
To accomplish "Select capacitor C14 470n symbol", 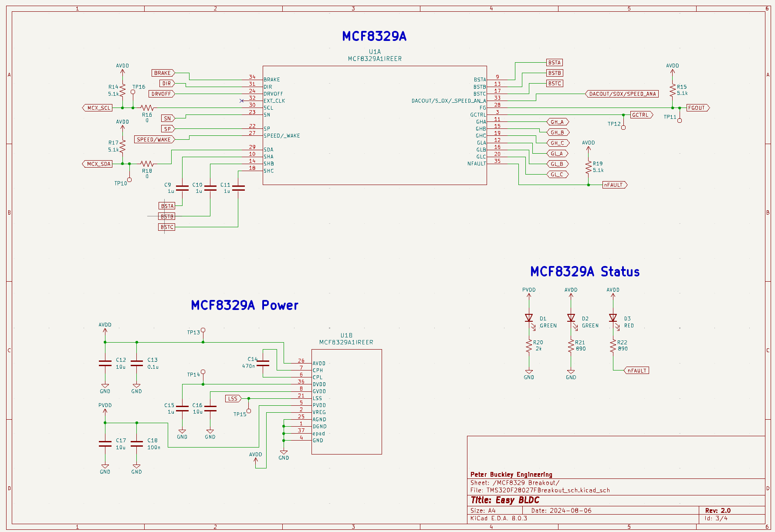I will coord(263,363).
